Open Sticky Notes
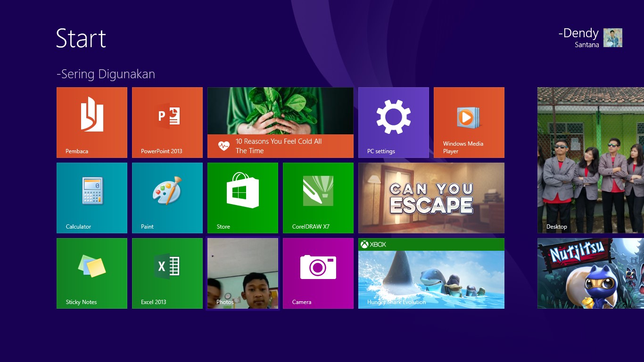This screenshot has height=362, width=644. point(91,273)
